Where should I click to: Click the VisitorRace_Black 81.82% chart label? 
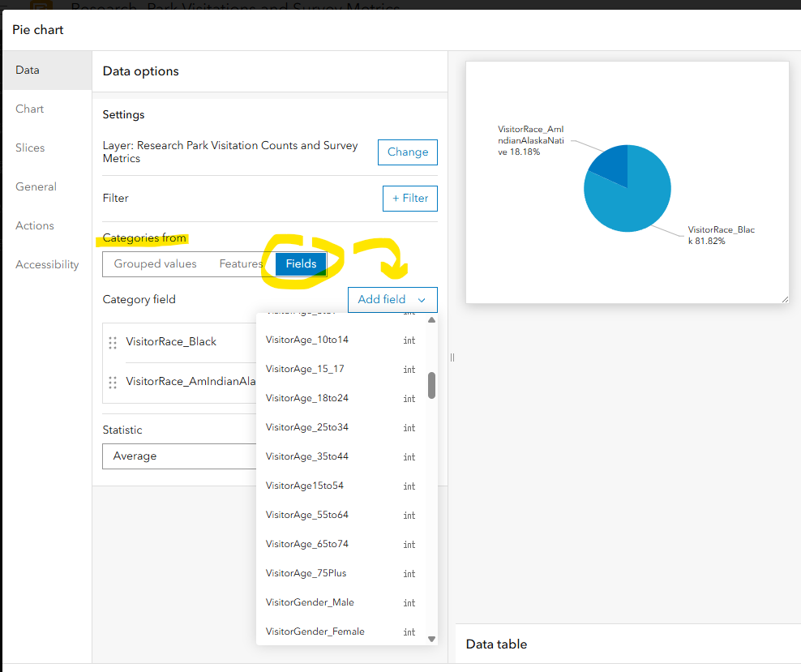(721, 235)
